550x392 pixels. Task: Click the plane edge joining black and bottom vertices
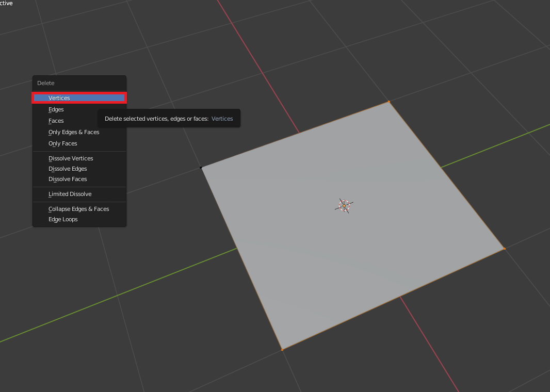241,258
